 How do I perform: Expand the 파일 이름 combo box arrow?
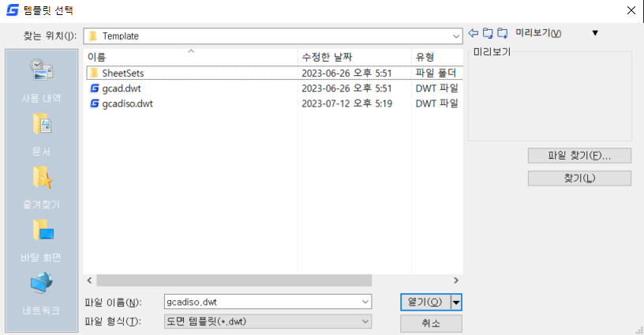click(365, 302)
